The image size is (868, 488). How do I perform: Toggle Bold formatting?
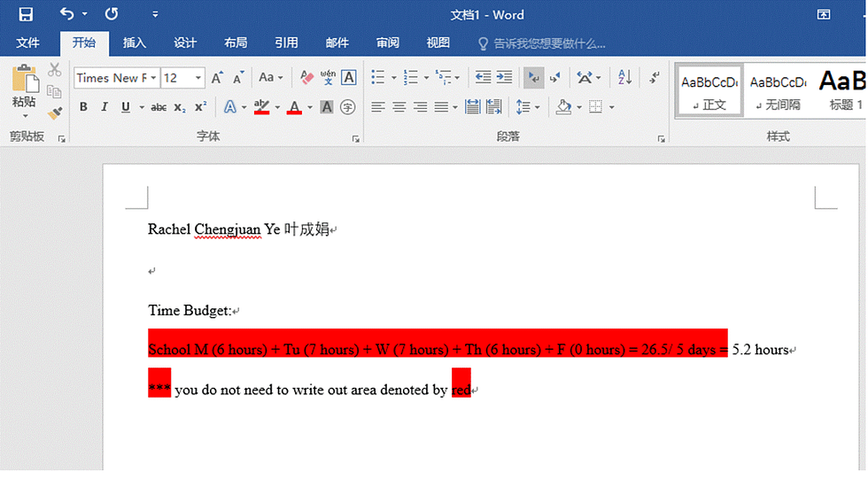pos(83,107)
